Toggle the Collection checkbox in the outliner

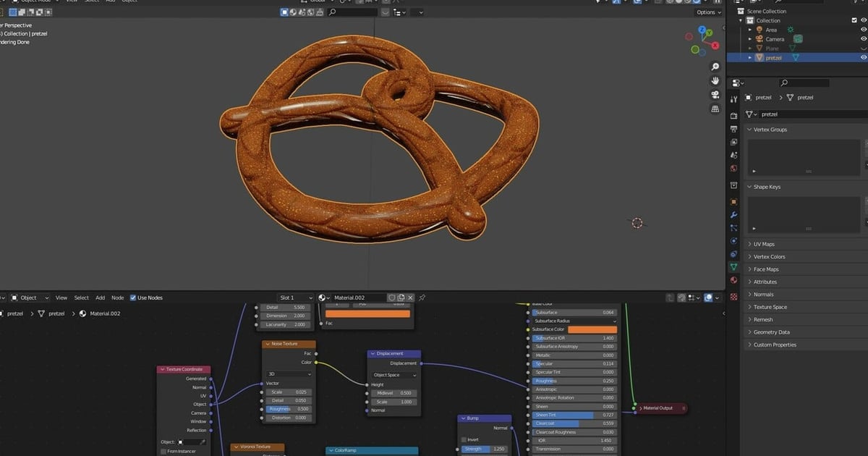pos(855,20)
